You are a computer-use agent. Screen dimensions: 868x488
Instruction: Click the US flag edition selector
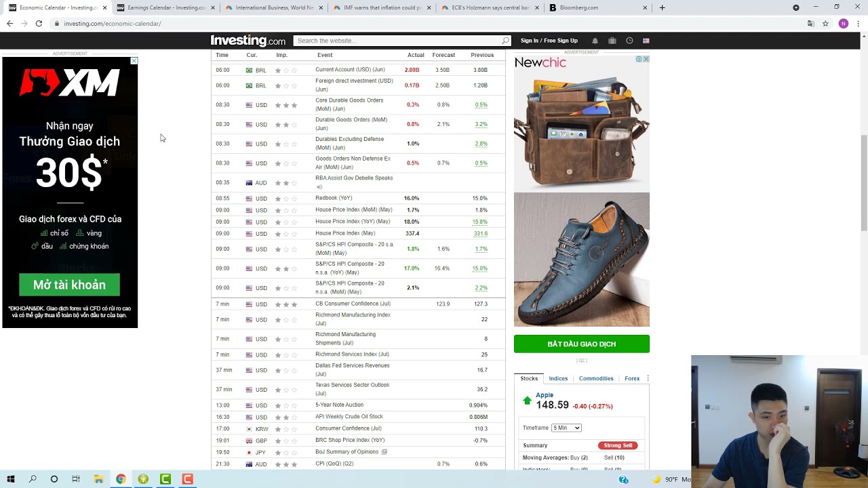pos(646,41)
